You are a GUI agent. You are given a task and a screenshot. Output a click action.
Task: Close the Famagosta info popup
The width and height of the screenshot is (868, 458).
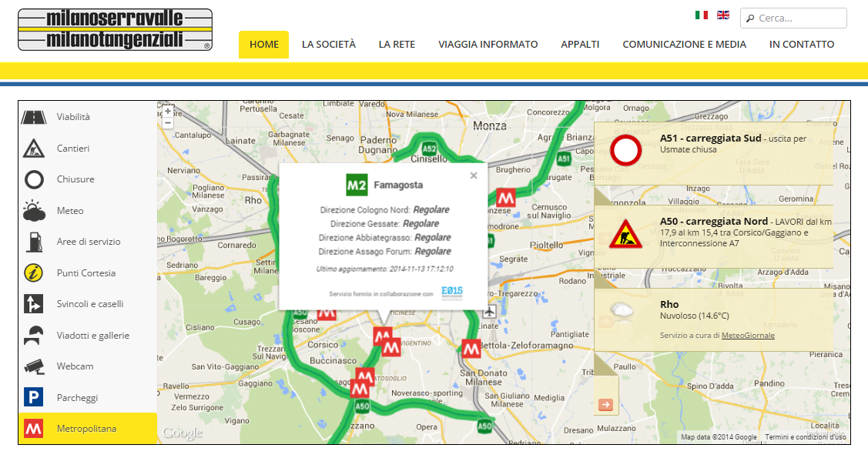click(474, 176)
